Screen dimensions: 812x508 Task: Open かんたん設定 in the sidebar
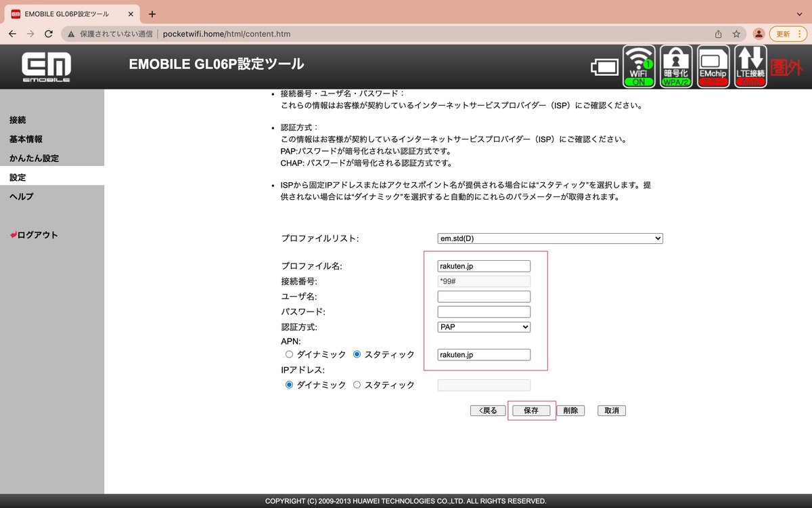coord(34,158)
